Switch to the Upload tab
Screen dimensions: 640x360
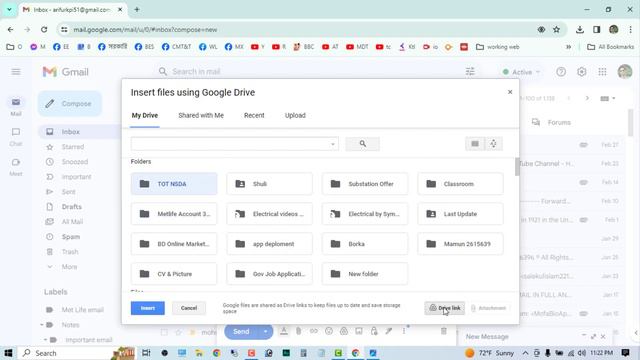point(295,116)
